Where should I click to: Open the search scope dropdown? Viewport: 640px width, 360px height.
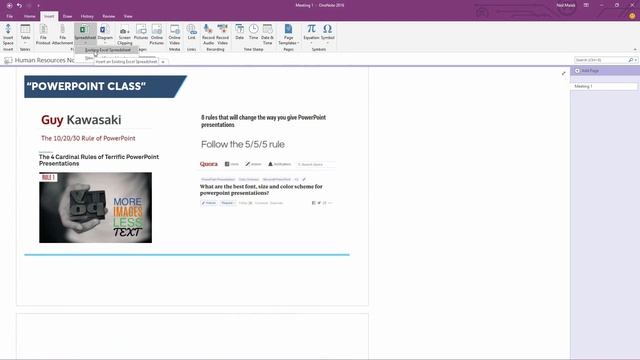[x=636, y=60]
